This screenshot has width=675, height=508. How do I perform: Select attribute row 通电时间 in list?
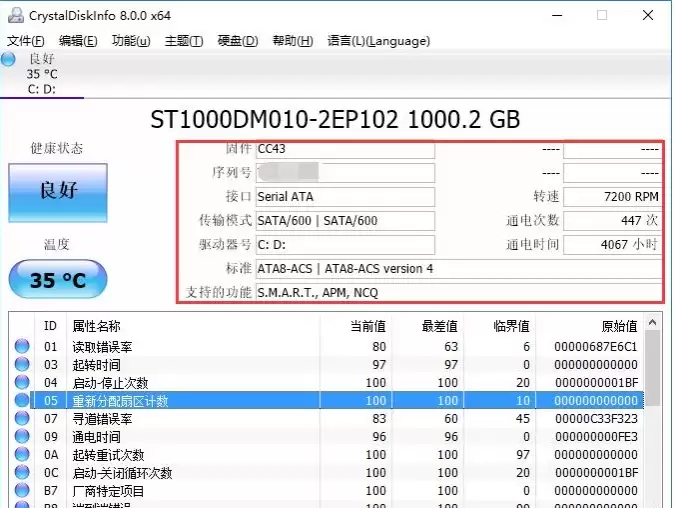[x=327, y=436]
